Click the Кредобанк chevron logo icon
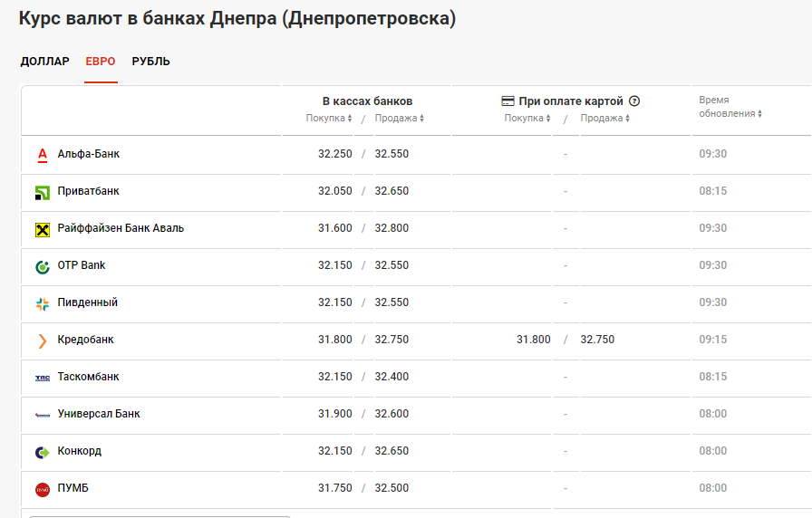812x518 pixels. coord(43,341)
